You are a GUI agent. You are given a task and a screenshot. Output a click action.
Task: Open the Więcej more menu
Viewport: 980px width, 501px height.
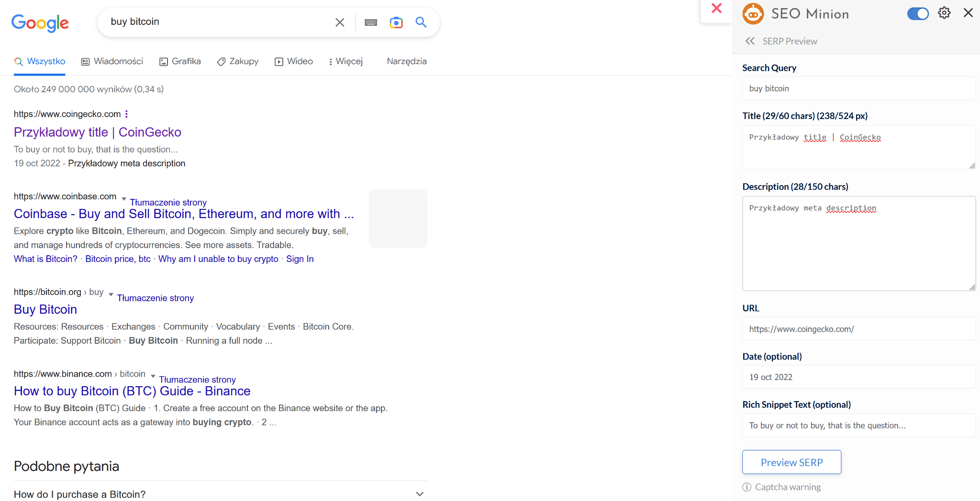tap(346, 62)
